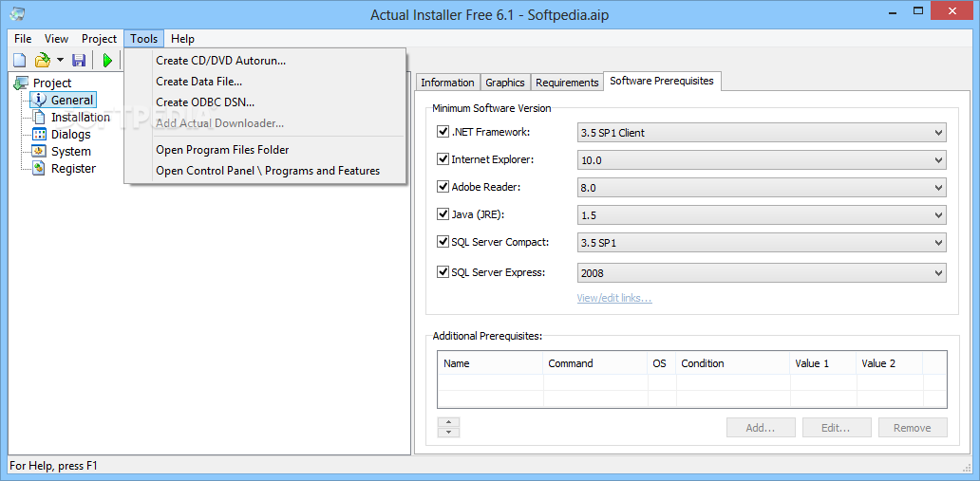Choose Create Data File menu entry
This screenshot has width=980, height=481.
[266, 82]
